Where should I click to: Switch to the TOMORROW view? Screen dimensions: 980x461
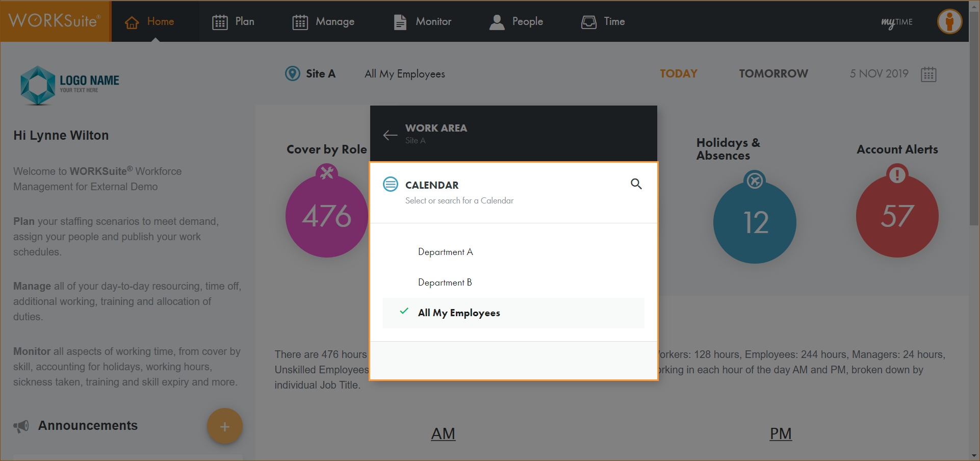[x=773, y=74]
